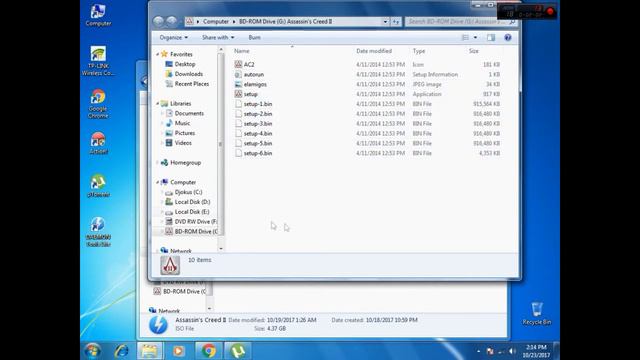640x360 pixels.
Task: Click Computer in the address path
Action: 216,21
